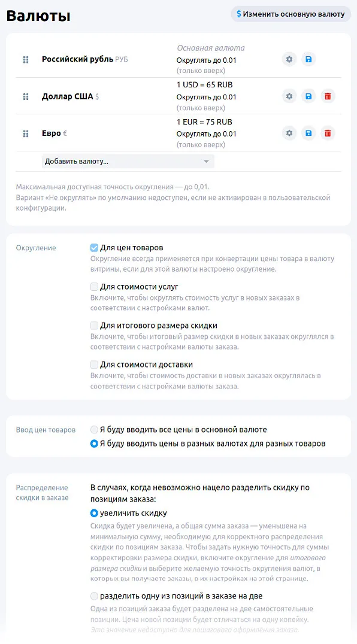Viewport: 357px width, 644px height.
Task: Enable Для стоимости доставки rounding
Action: click(x=93, y=364)
